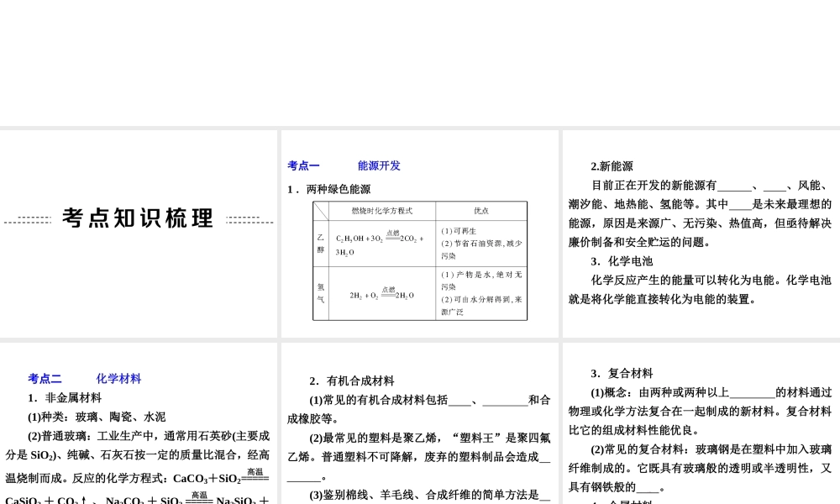Open the 2. 有机合成材料 slide thumbnail

tap(419, 423)
